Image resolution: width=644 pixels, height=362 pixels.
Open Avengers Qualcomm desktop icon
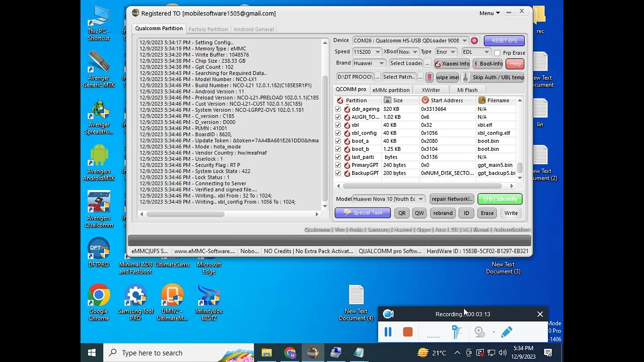[99, 210]
